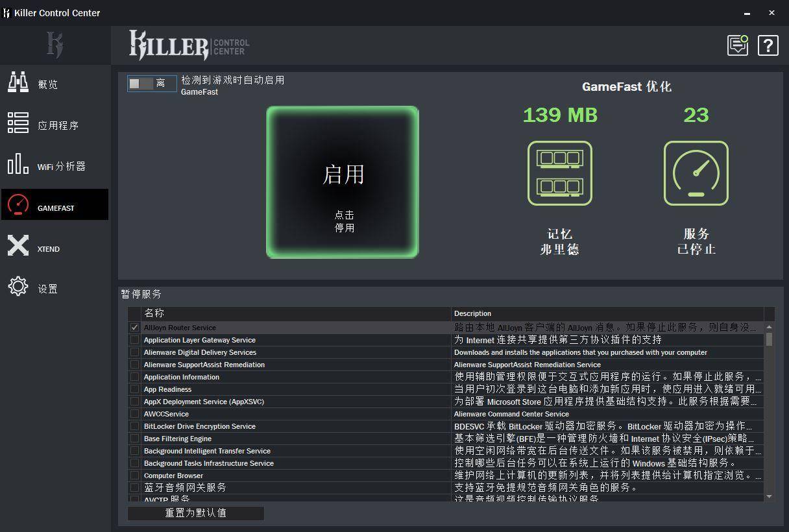Open the 设置 settings gear icon
789x532 pixels.
[18, 287]
